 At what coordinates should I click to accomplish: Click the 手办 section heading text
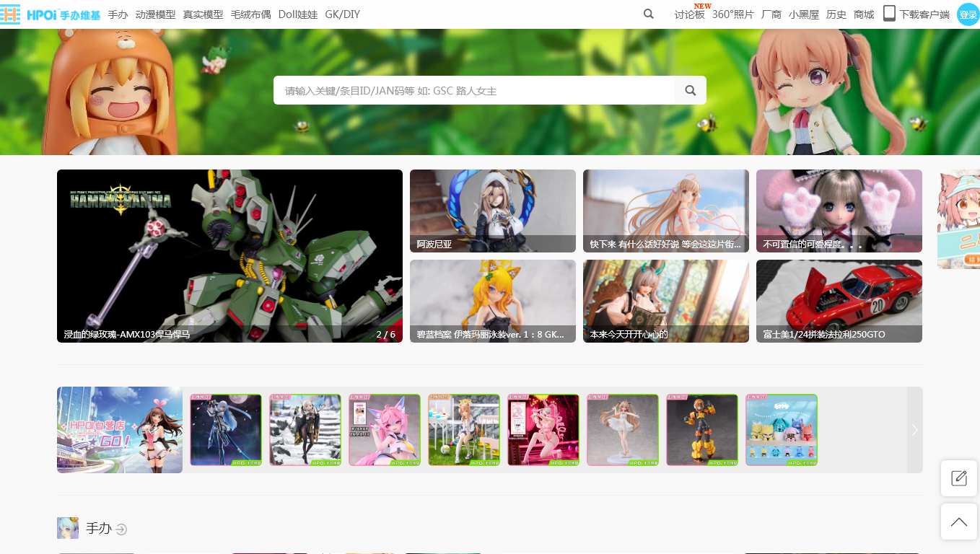click(x=99, y=529)
